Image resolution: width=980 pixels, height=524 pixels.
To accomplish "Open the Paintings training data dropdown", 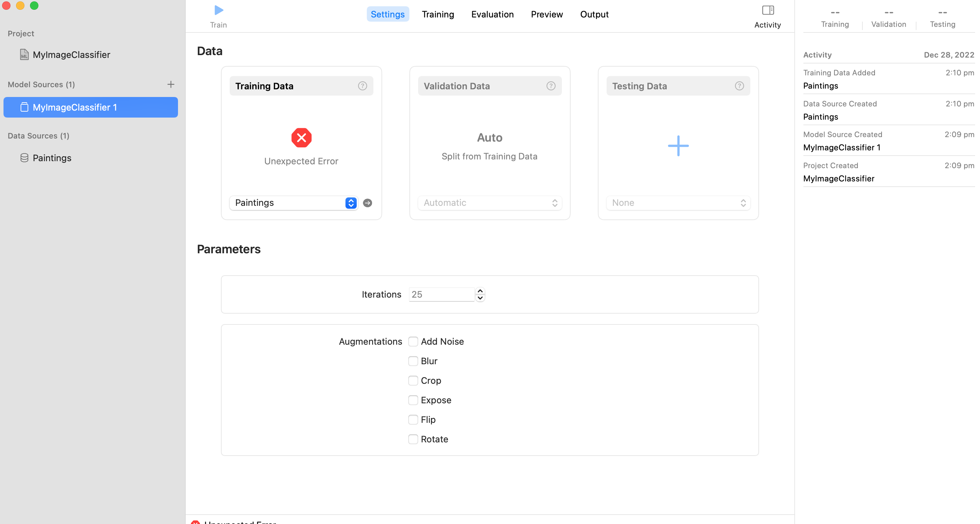I will [293, 203].
